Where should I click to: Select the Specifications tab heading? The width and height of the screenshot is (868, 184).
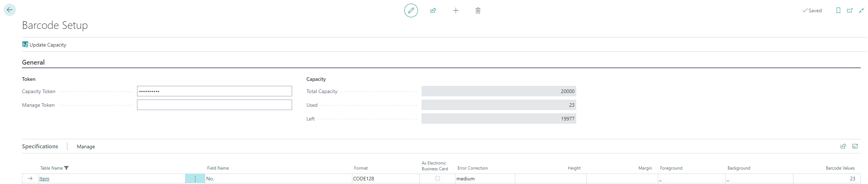click(40, 146)
